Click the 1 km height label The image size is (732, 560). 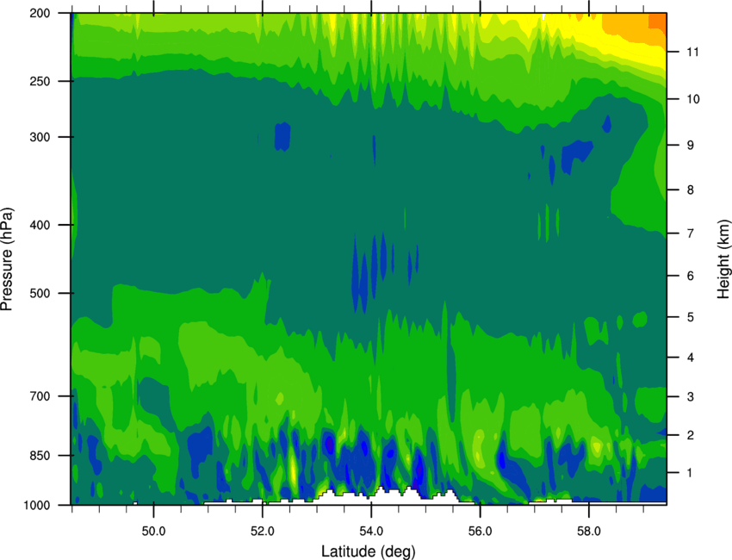click(691, 473)
